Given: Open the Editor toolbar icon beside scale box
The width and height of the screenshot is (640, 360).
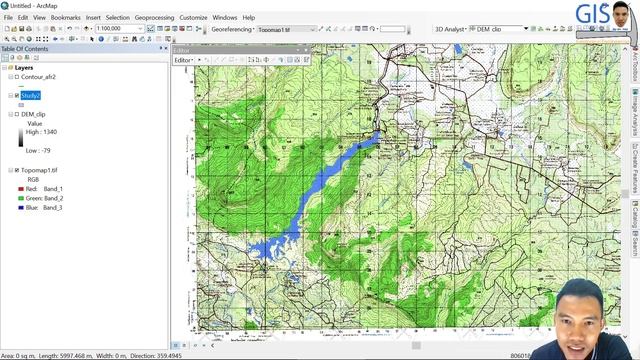Looking at the screenshot, I should tap(151, 29).
